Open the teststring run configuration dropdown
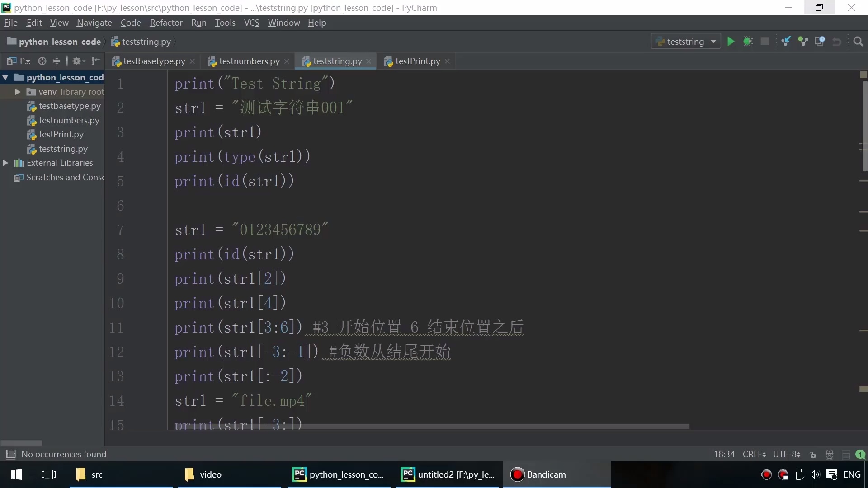Image resolution: width=868 pixels, height=488 pixels. (x=714, y=41)
